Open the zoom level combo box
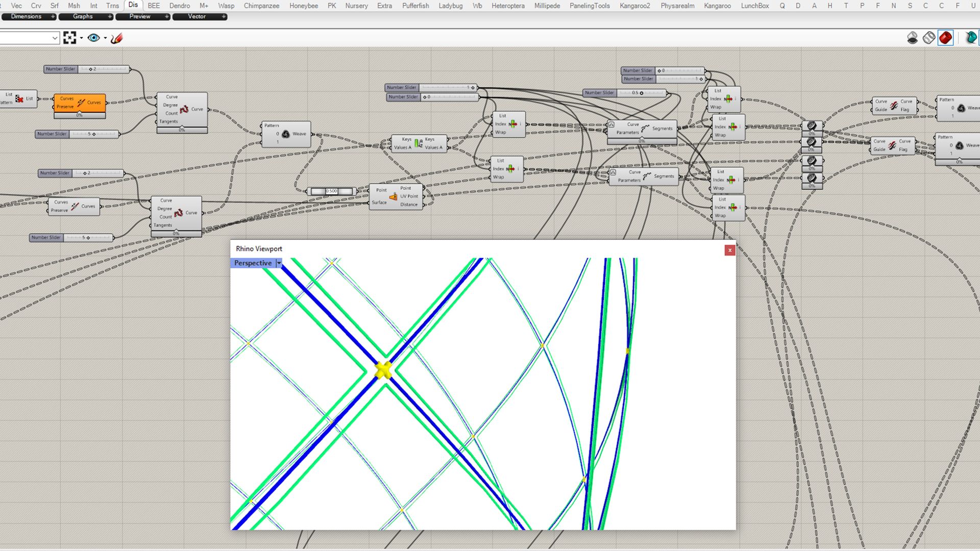The image size is (980, 551). click(55, 38)
